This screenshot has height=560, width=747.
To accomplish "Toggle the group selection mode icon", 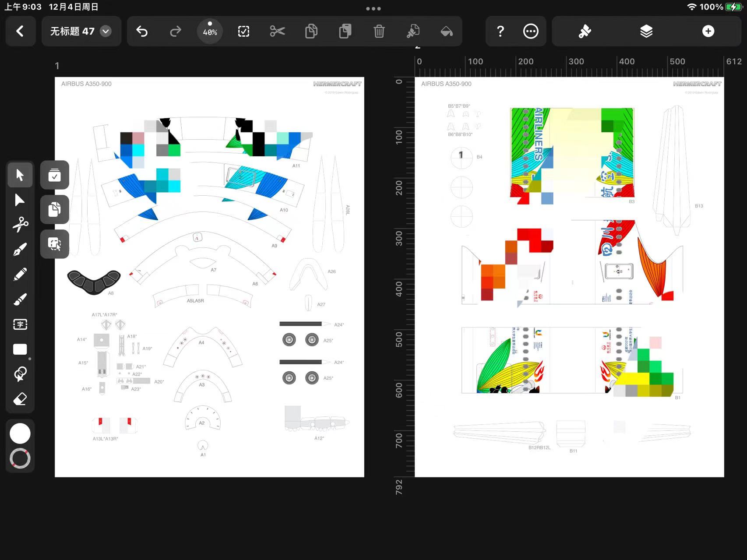I will 55,244.
